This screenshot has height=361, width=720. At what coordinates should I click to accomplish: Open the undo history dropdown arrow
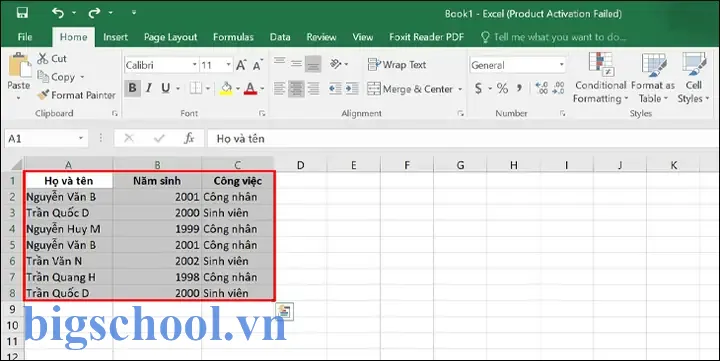(x=74, y=13)
